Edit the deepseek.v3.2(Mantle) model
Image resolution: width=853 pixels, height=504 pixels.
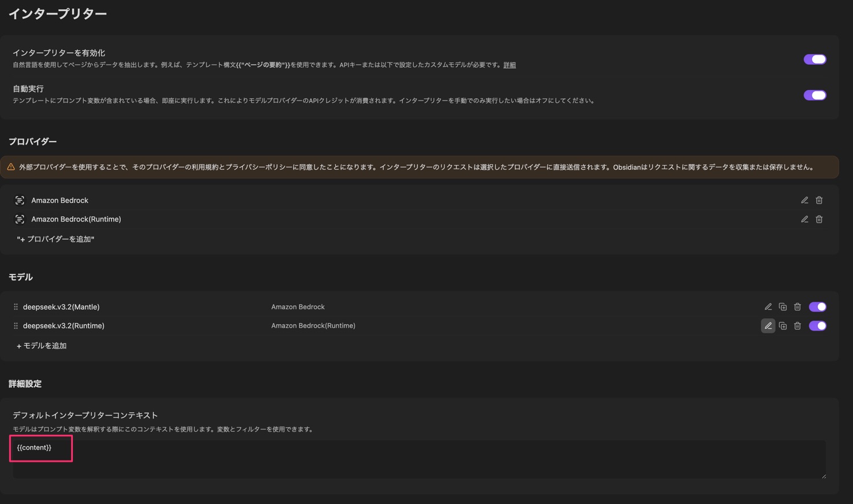(768, 306)
